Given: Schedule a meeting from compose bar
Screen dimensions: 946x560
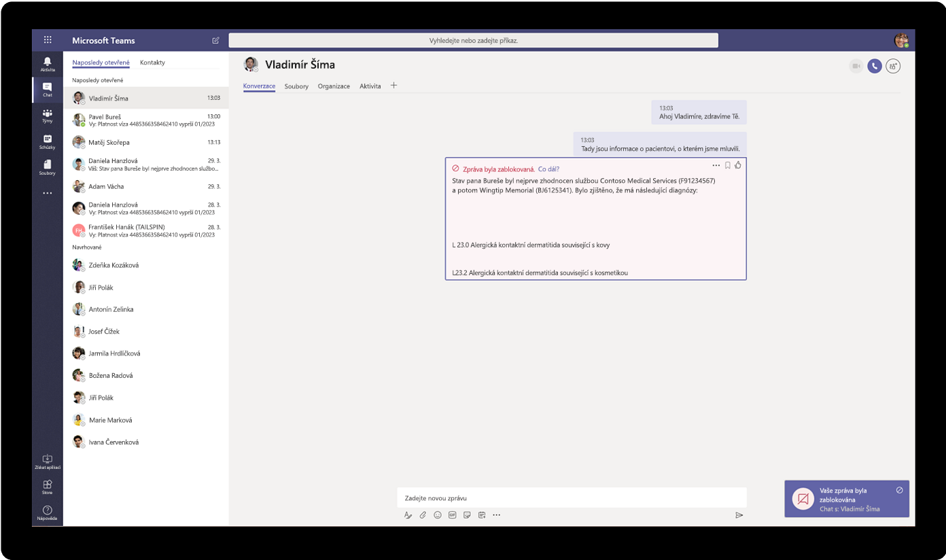Looking at the screenshot, I should [x=482, y=515].
